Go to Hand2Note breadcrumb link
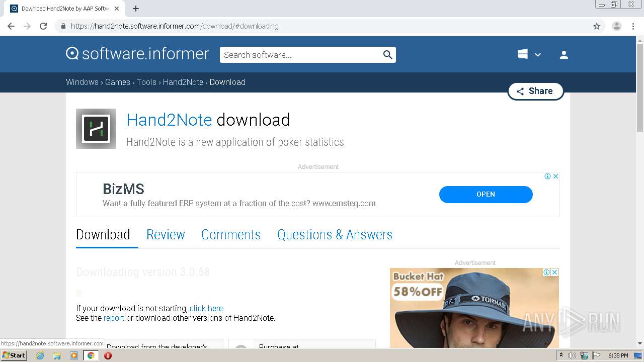The image size is (644, 362). [x=183, y=82]
